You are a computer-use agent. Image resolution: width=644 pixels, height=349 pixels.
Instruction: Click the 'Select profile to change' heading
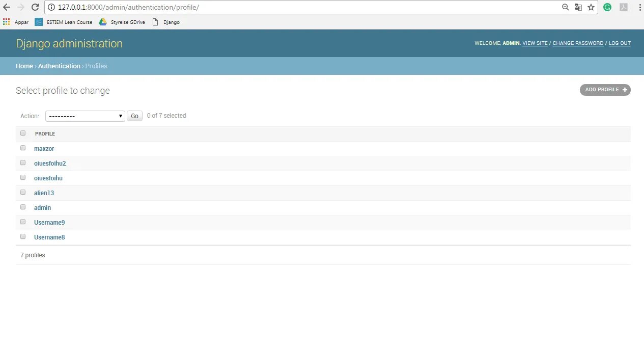[63, 91]
